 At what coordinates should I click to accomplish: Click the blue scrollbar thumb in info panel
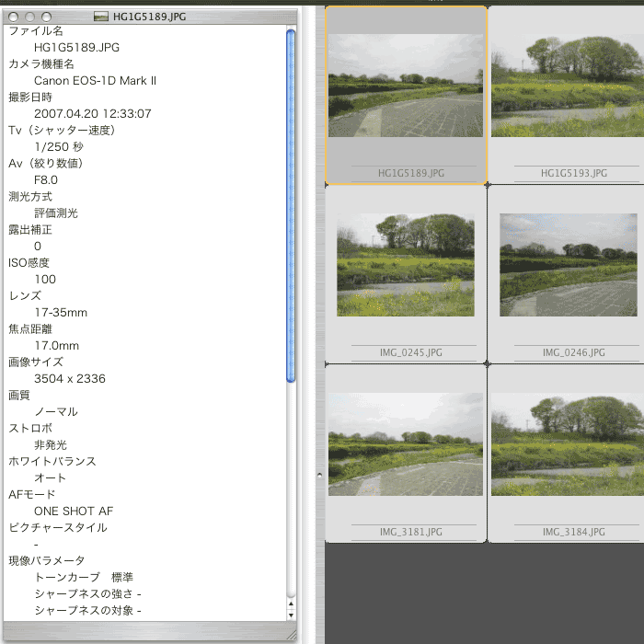[291, 204]
